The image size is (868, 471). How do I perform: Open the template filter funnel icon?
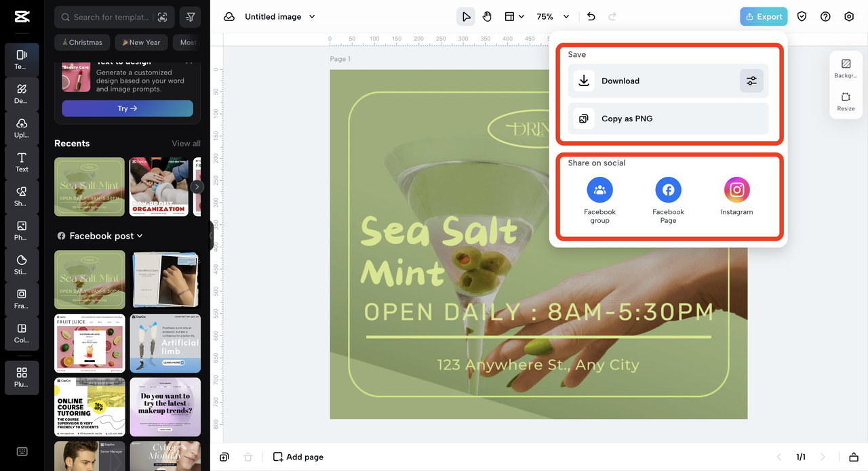tap(191, 17)
